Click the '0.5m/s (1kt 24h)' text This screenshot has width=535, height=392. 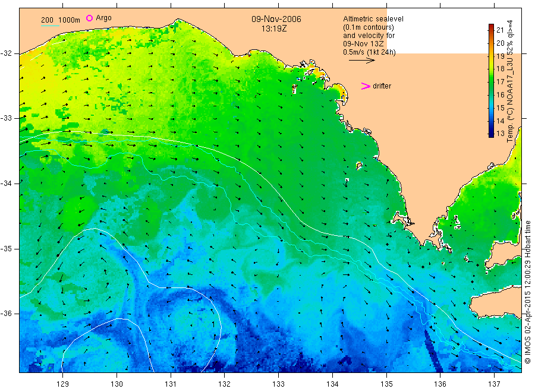[369, 52]
